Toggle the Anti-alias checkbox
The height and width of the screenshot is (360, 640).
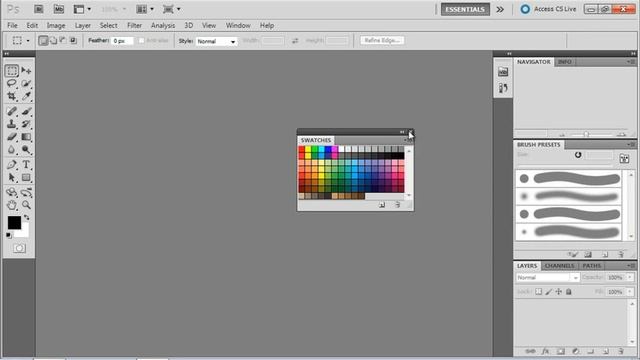141,40
